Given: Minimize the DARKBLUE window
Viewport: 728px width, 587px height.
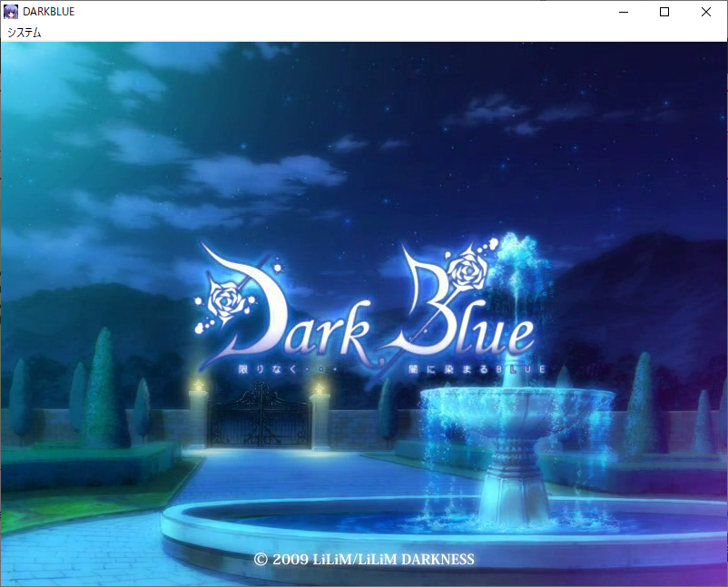Looking at the screenshot, I should 625,12.
